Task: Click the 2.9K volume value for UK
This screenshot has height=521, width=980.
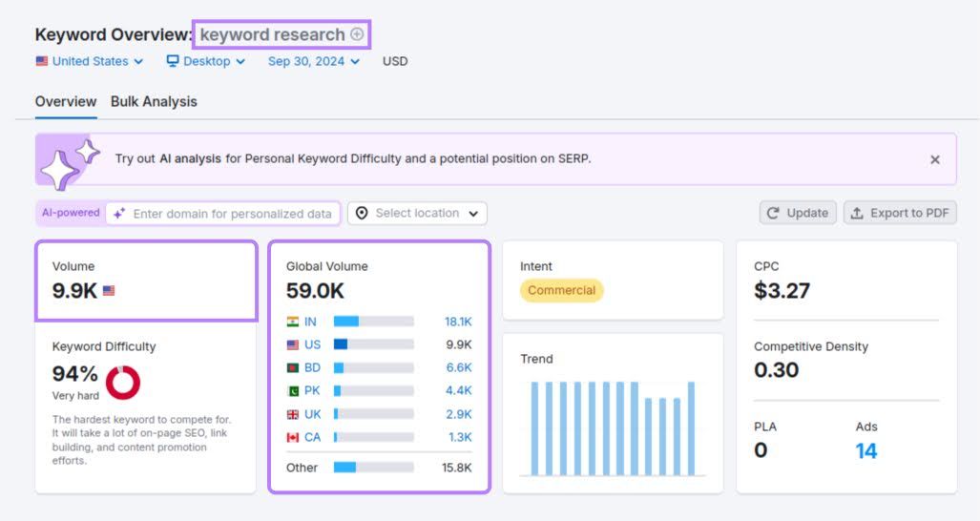Action: tap(459, 414)
